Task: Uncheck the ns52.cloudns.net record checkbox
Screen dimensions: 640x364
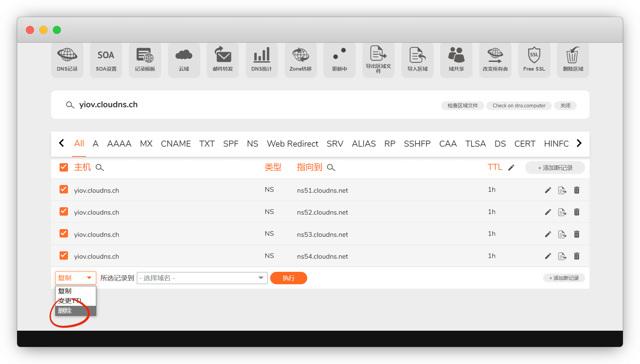Action: pyautogui.click(x=64, y=212)
